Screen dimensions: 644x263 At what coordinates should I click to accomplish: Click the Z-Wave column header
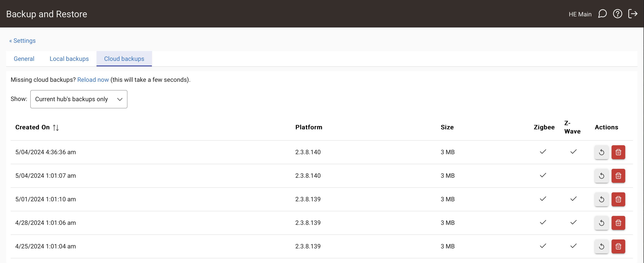click(x=572, y=127)
